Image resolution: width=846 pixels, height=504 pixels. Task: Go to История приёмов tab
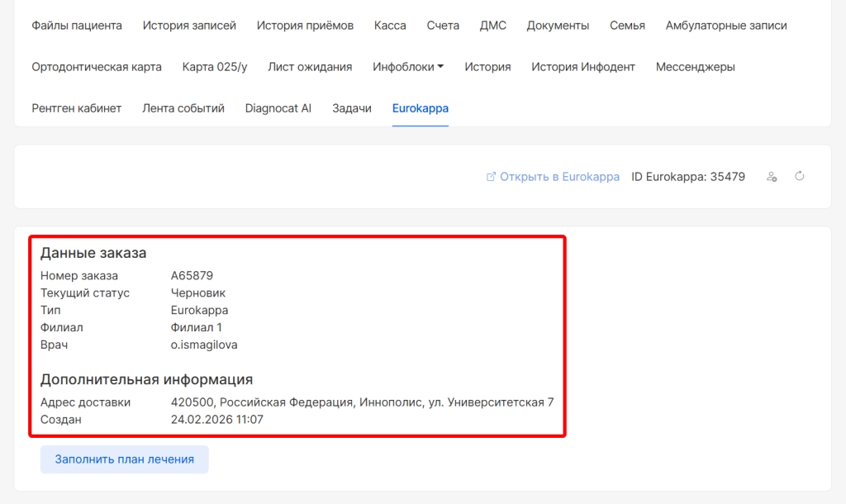(x=305, y=26)
